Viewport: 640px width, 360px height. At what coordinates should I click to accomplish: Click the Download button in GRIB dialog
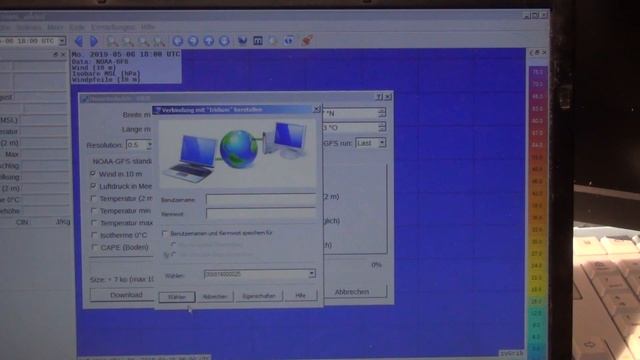[126, 295]
